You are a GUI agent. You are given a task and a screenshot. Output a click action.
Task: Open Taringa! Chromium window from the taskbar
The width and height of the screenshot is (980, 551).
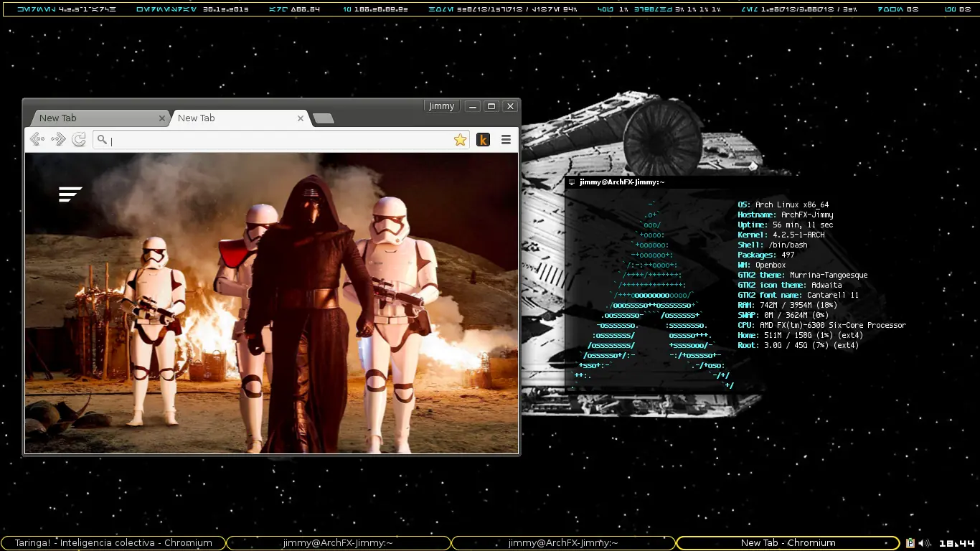coord(113,543)
